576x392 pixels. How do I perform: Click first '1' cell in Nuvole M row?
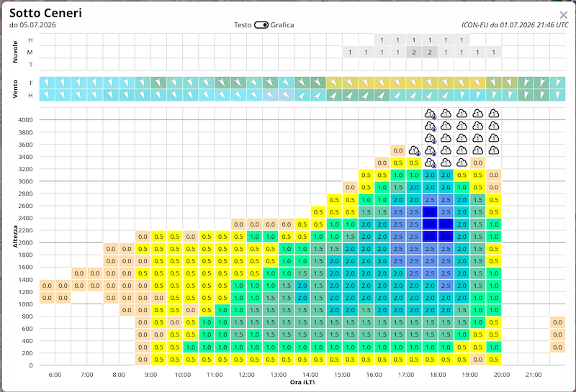[x=350, y=52]
